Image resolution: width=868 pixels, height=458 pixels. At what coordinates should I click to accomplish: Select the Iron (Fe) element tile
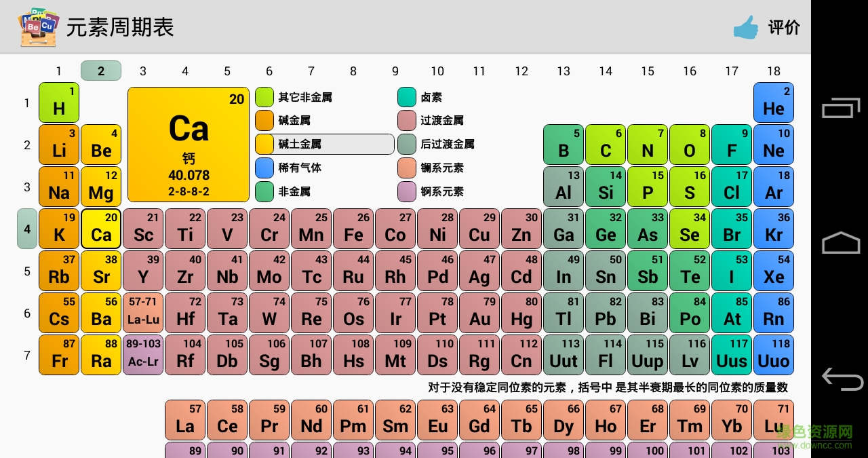[353, 229]
